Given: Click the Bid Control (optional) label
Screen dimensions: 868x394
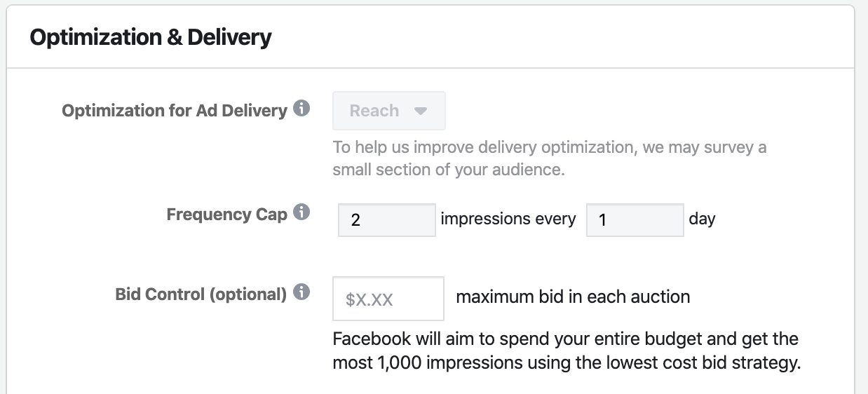Looking at the screenshot, I should 201,294.
